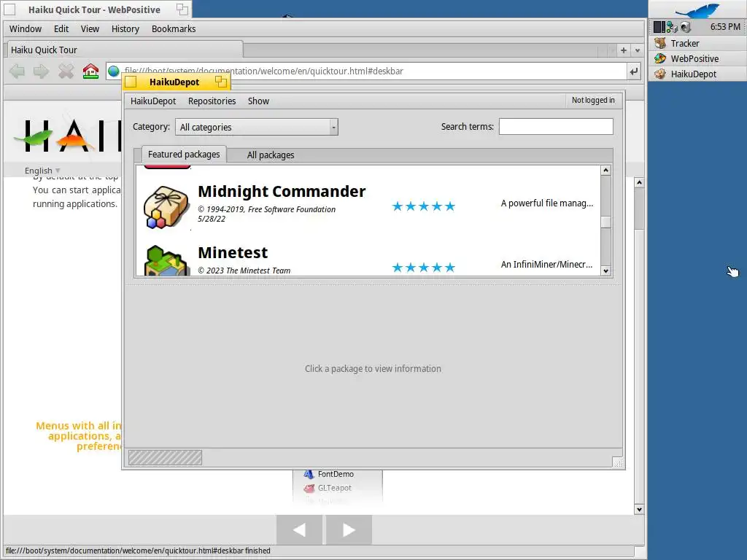The width and height of the screenshot is (747, 560).
Task: Click the package list scroll up arrow
Action: (x=605, y=170)
